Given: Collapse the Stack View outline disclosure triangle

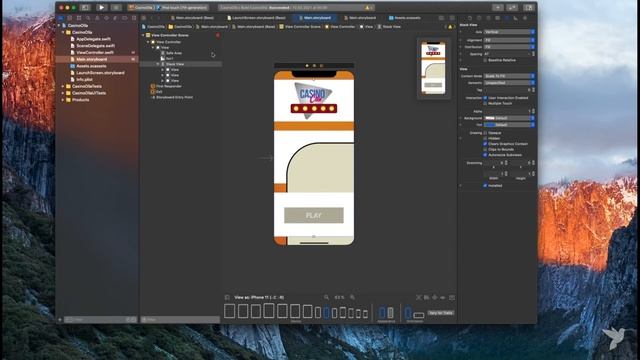Looking at the screenshot, I should 158,64.
